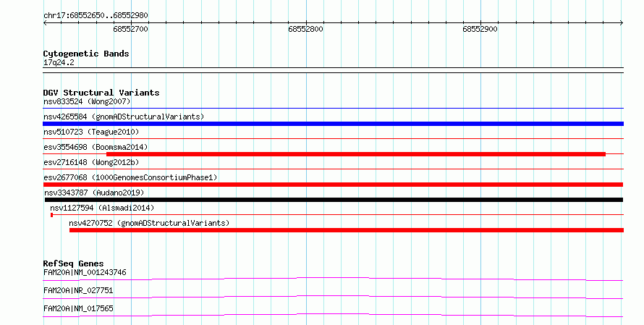Image resolution: width=644 pixels, height=325 pixels.
Task: Open esv2677068 1000GenomesConsortiumPhase1 label
Action: pos(130,177)
